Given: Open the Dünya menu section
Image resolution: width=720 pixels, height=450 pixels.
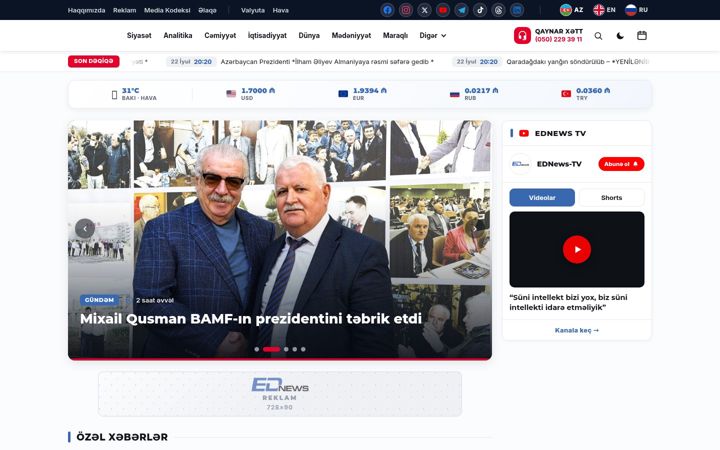Looking at the screenshot, I should pos(309,35).
